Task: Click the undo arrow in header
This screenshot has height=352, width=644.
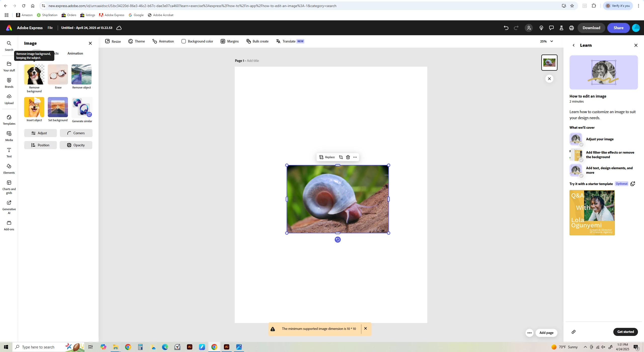Action: (506, 28)
